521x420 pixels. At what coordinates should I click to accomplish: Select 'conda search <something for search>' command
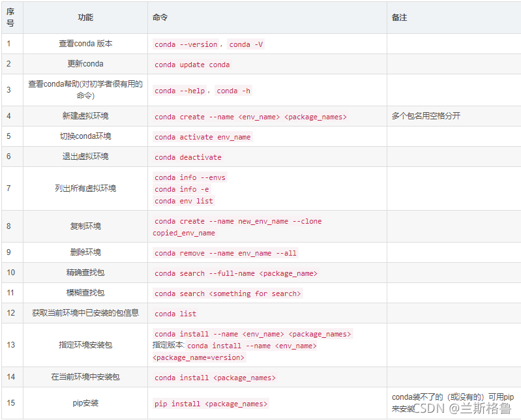click(x=228, y=293)
